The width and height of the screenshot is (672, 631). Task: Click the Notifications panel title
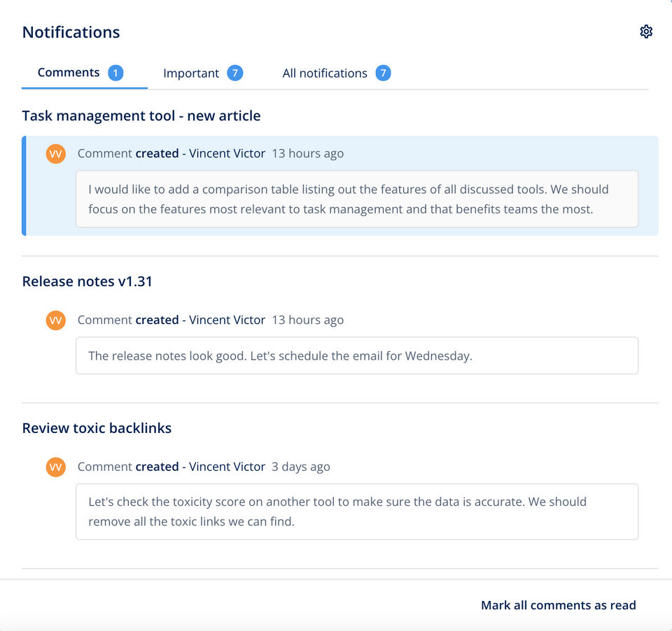[x=71, y=32]
